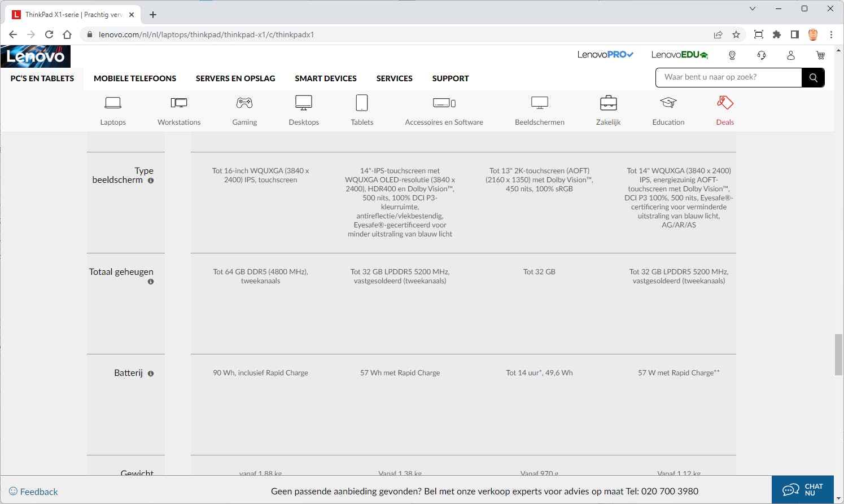Click the site security padlock icon
The height and width of the screenshot is (504, 844).
coord(89,34)
